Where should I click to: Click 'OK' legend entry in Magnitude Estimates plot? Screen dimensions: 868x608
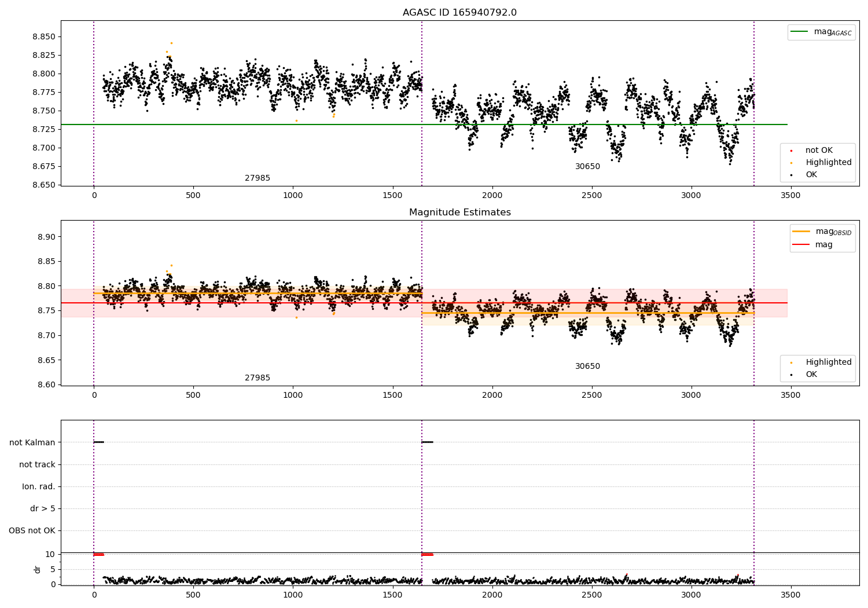pyautogui.click(x=811, y=375)
